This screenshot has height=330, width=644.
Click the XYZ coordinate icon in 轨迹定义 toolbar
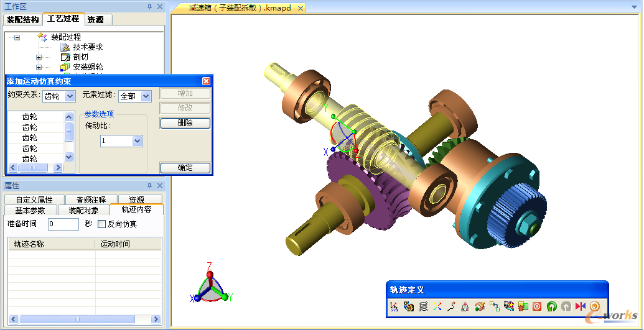[394, 306]
